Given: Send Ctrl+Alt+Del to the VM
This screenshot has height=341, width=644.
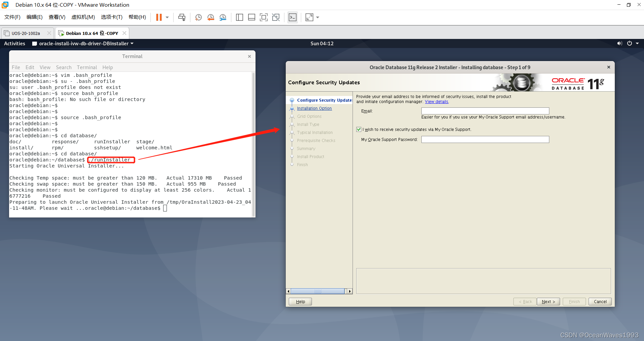Looking at the screenshot, I should point(182,17).
